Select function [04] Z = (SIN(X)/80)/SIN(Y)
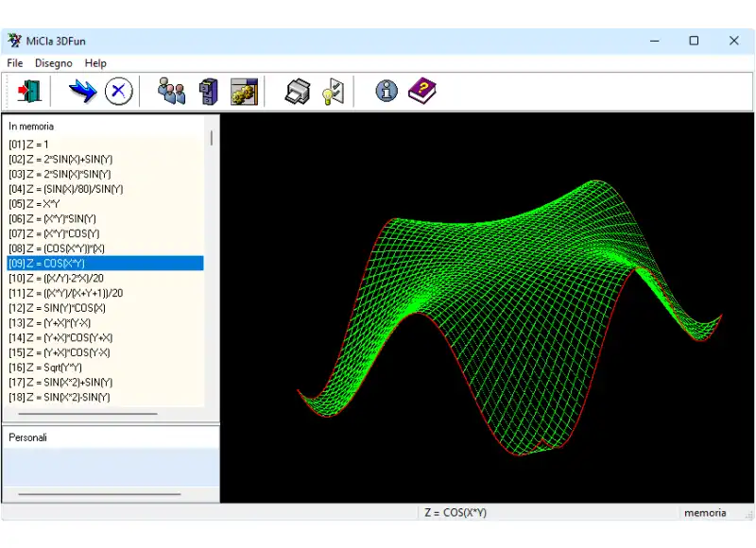Screen dimensions: 756x548 coord(105,189)
